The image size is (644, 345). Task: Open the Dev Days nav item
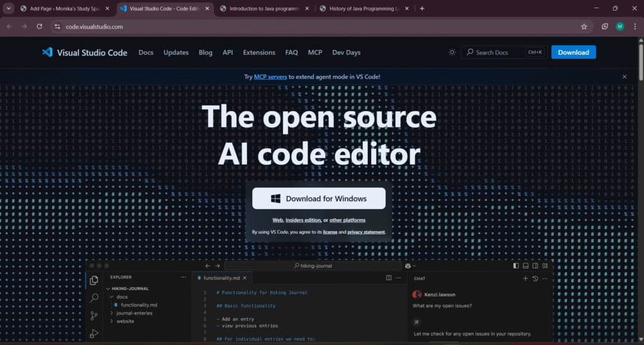(347, 53)
